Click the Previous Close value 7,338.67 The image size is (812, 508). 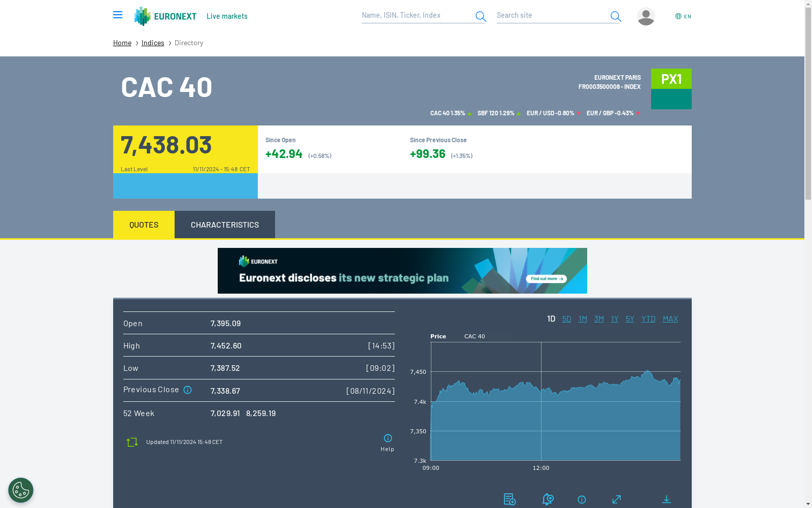225,391
